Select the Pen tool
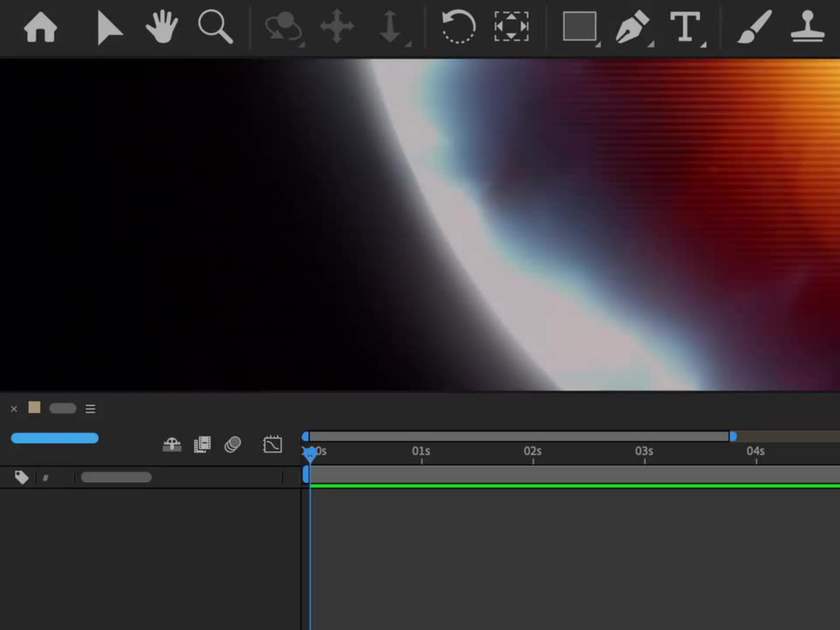This screenshot has height=630, width=840. [x=632, y=27]
